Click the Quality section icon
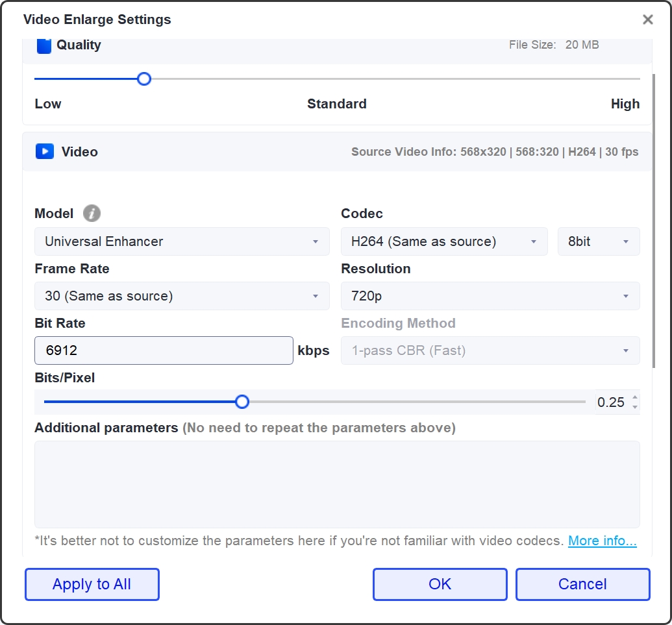The image size is (672, 625). coord(44,45)
